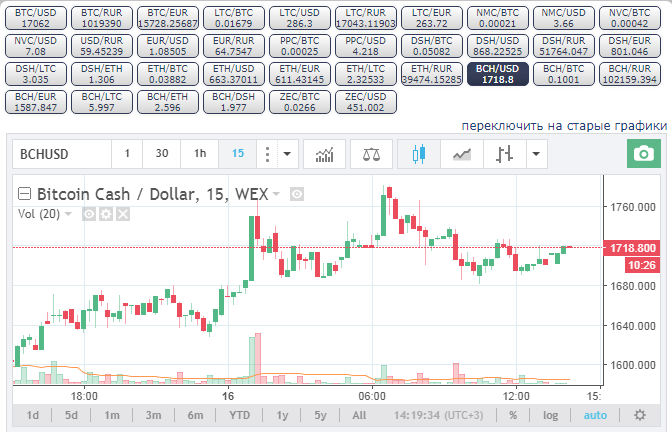Select the ZEC/BTC pair button

click(x=300, y=102)
